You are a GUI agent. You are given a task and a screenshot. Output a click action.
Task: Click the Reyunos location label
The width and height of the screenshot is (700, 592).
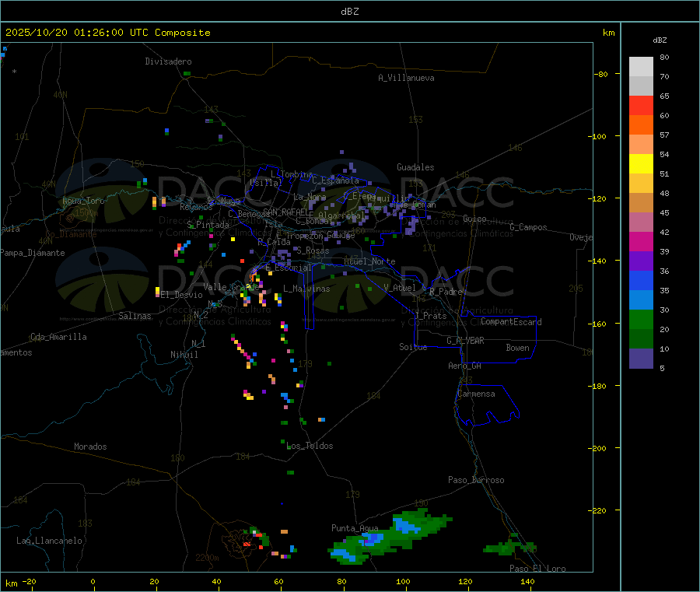pyautogui.click(x=196, y=207)
